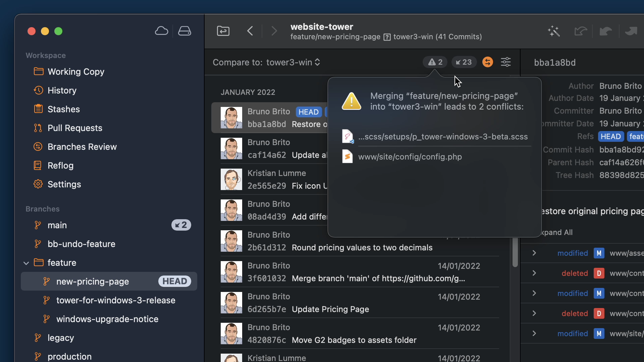This screenshot has width=644, height=362.
Task: Collapse the feature branch group
Action: tap(26, 263)
